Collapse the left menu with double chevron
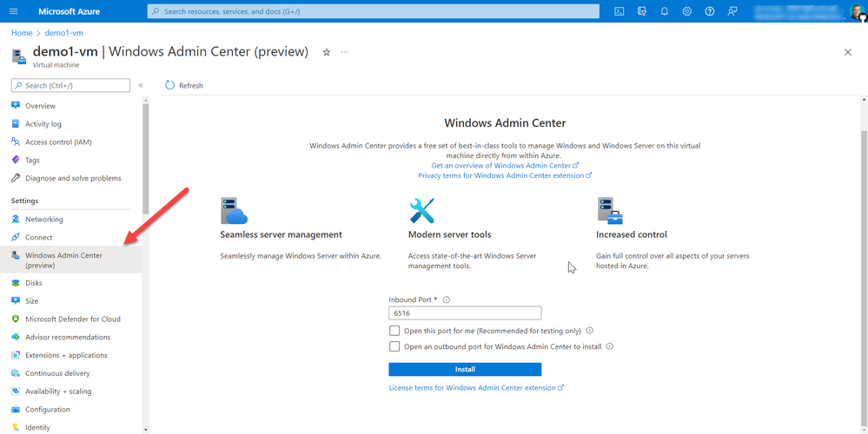The image size is (868, 434). (x=141, y=85)
